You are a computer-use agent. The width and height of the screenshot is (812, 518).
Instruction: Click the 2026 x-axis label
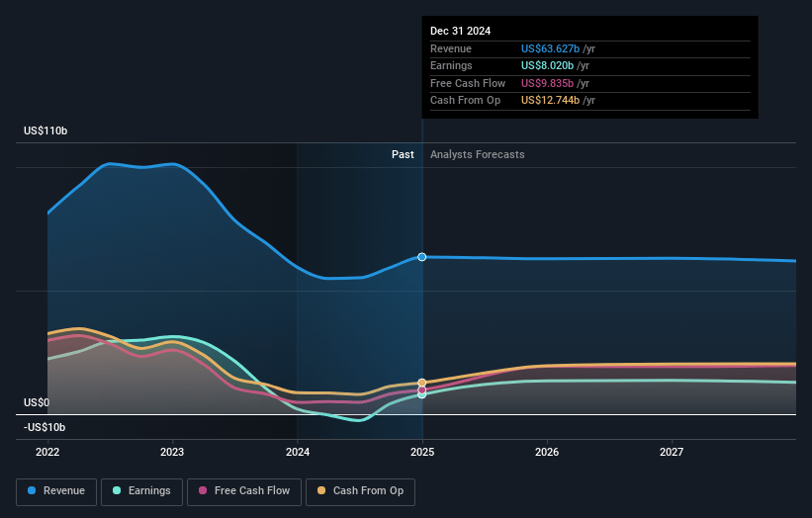pos(547,452)
